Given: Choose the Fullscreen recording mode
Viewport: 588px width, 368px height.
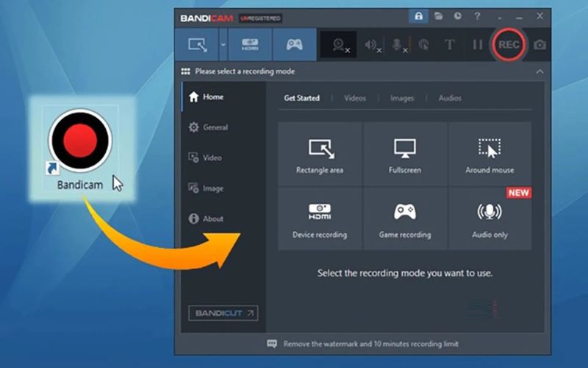Looking at the screenshot, I should (x=405, y=154).
